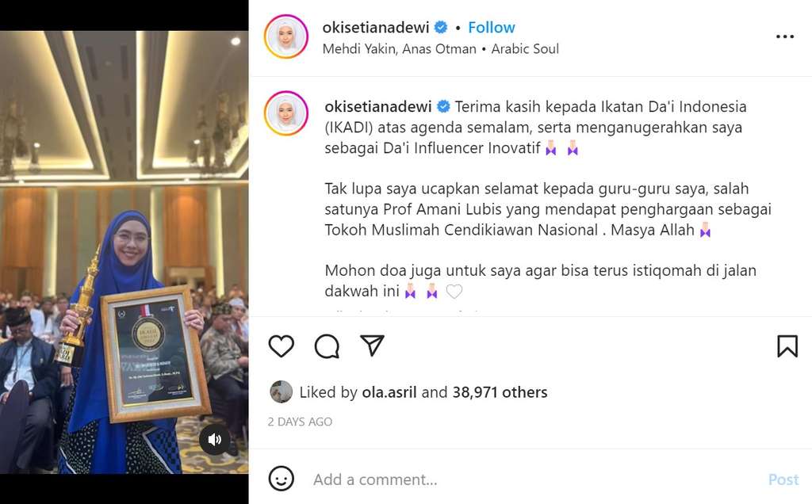Viewport: 812px width, 504px height.
Task: Toggle video sound with speaker icon
Action: pos(214,439)
